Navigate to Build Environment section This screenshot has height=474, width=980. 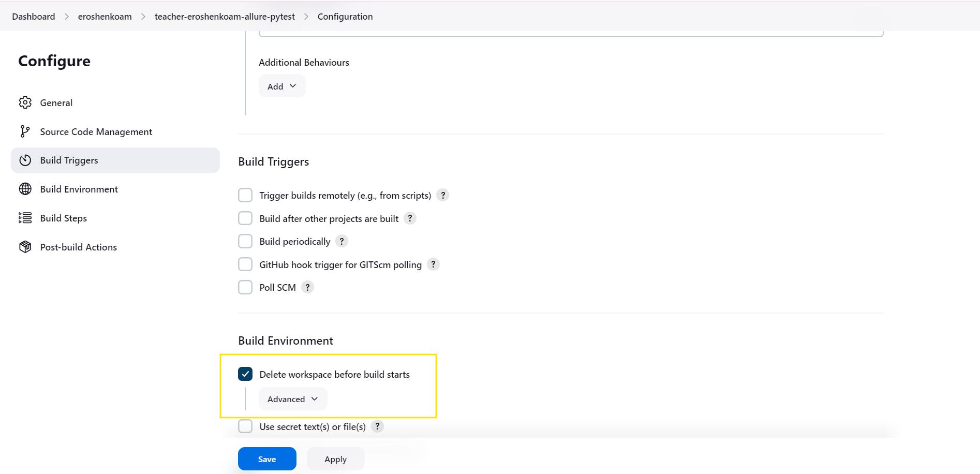[115, 189]
